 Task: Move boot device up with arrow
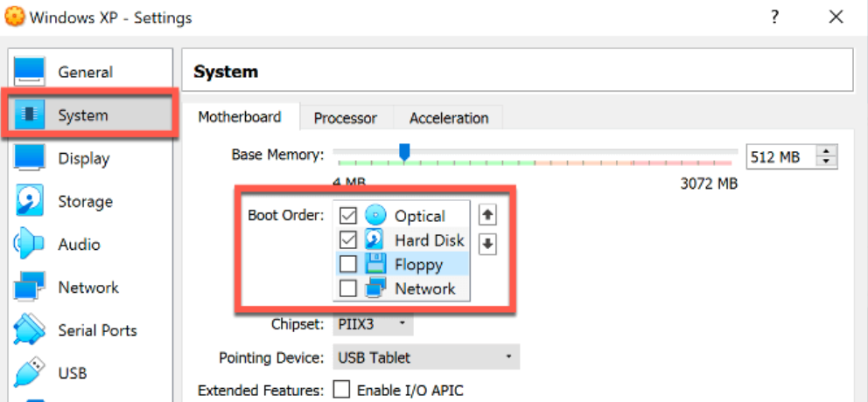pyautogui.click(x=487, y=215)
